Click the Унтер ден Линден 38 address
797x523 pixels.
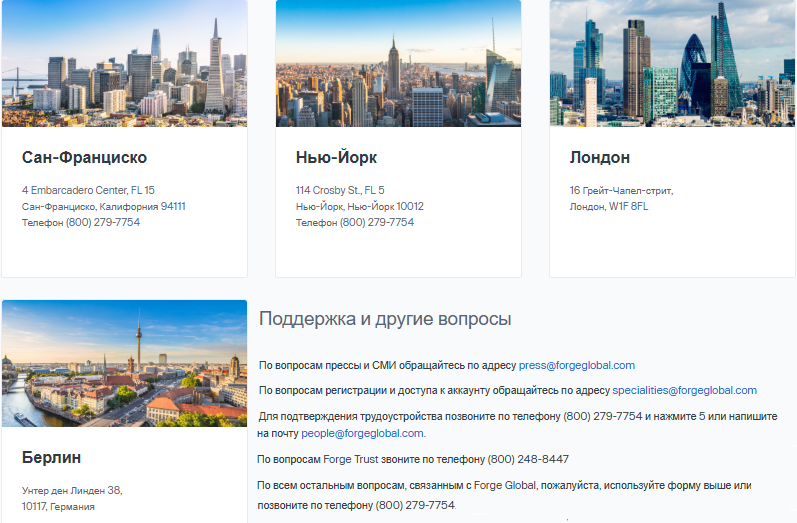point(72,490)
